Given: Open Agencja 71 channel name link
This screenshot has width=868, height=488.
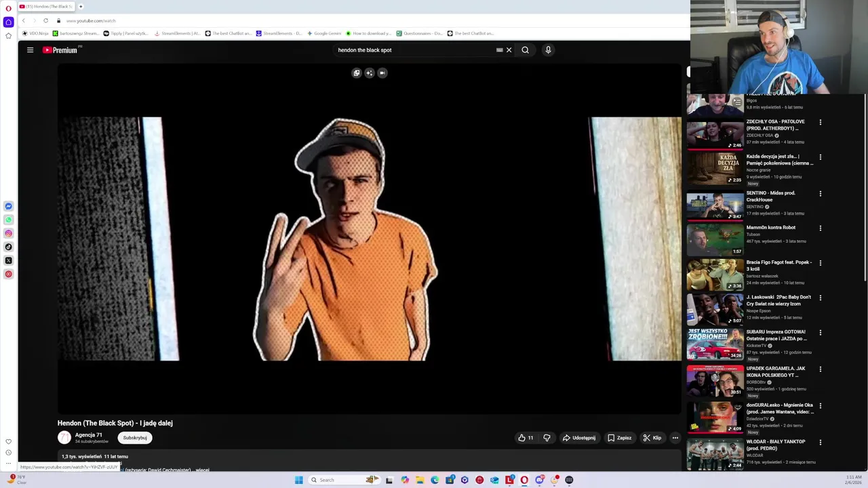Looking at the screenshot, I should (x=89, y=435).
